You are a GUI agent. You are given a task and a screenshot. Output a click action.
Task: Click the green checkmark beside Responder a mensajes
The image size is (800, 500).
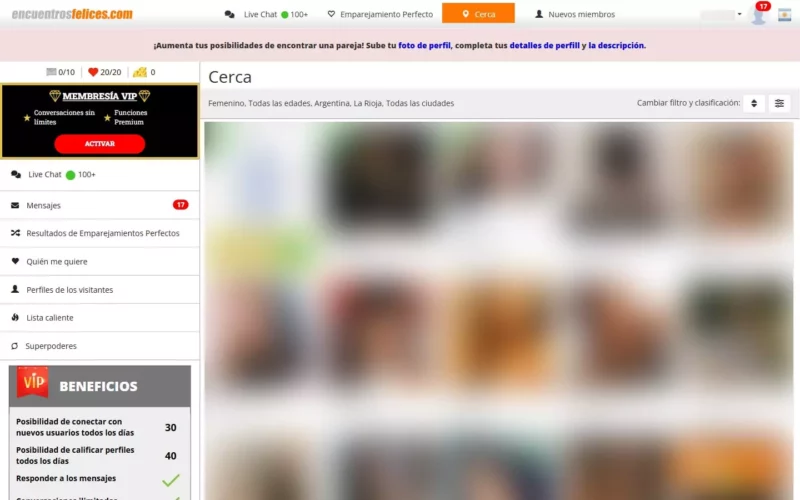tap(171, 480)
